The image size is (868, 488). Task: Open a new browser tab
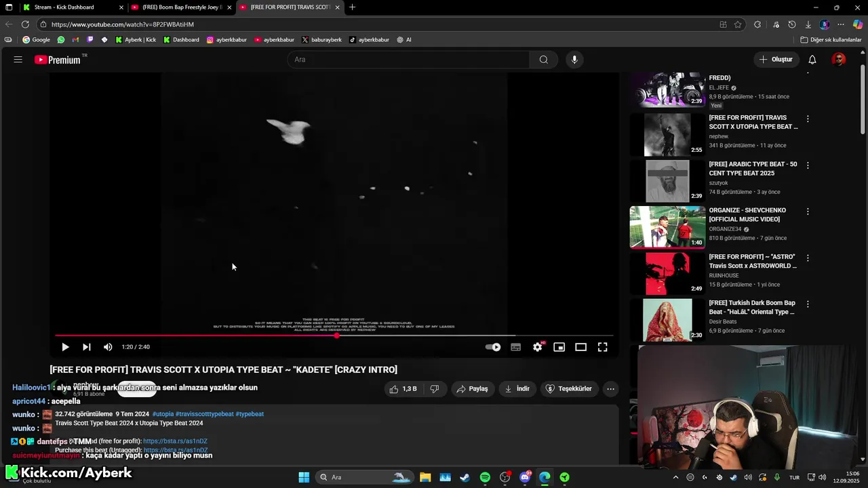[352, 7]
